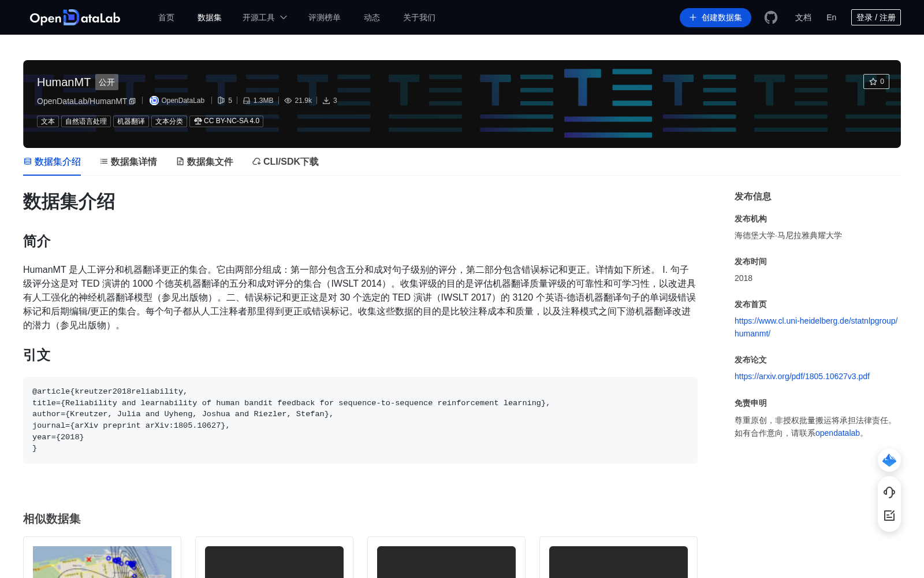This screenshot has width=924, height=578.
Task: Open the fourth similar dataset card
Action: pyautogui.click(x=619, y=558)
